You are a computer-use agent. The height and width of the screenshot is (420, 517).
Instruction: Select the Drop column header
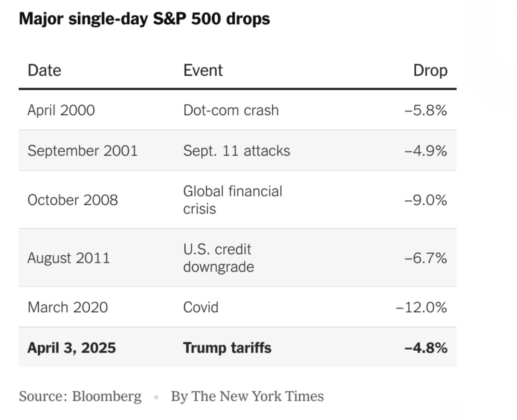pos(430,70)
